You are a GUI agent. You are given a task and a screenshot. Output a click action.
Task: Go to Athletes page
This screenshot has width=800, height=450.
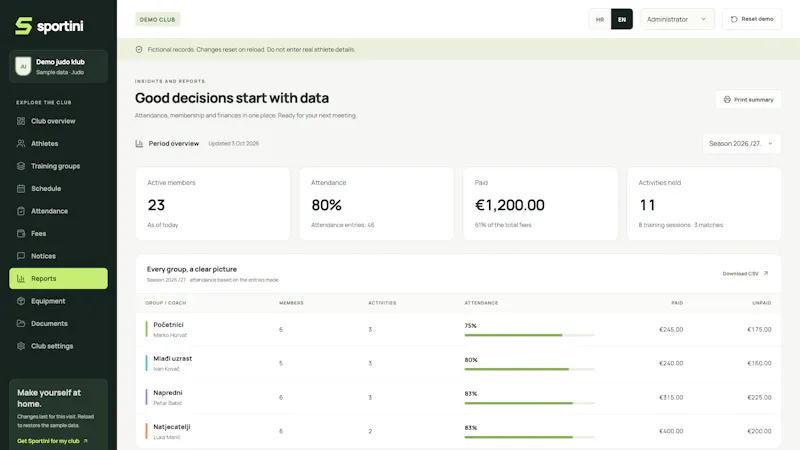(58, 143)
